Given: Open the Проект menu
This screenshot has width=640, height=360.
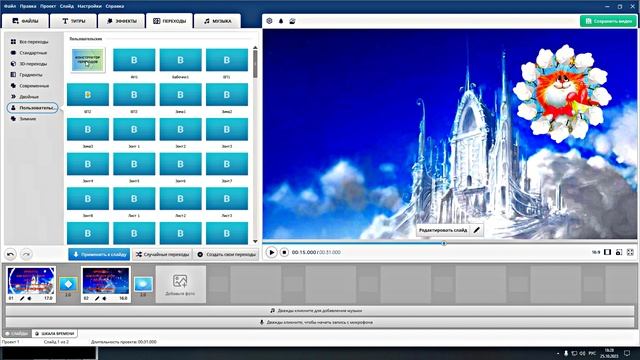Looking at the screenshot, I should point(48,6).
